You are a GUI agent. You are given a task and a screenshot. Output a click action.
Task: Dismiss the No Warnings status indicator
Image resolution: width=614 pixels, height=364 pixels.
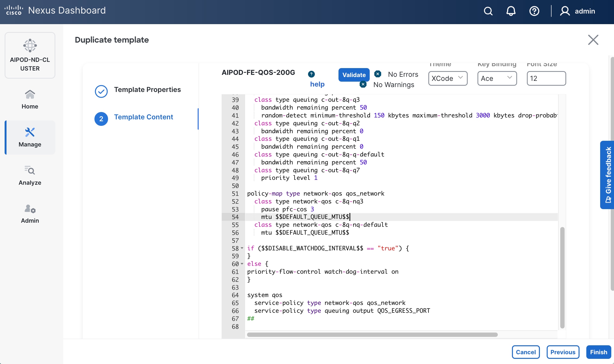(x=363, y=84)
